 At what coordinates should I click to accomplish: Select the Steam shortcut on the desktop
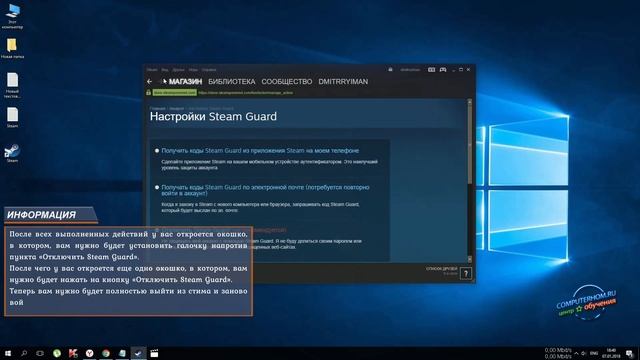(x=12, y=153)
